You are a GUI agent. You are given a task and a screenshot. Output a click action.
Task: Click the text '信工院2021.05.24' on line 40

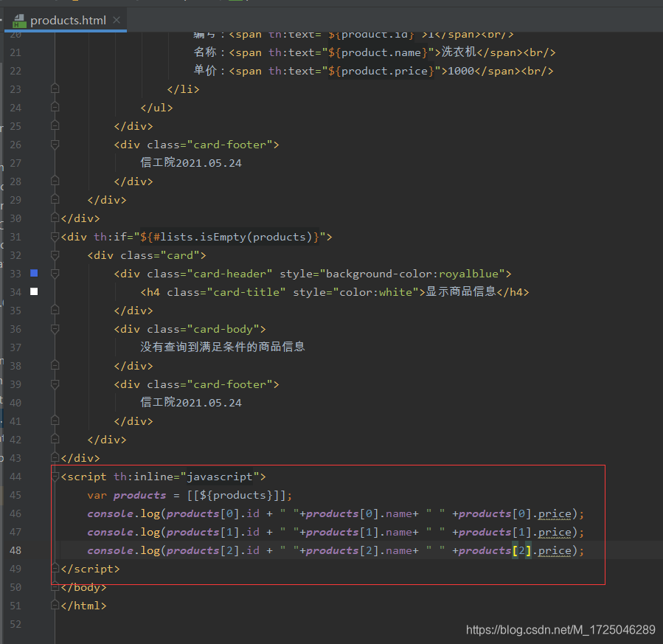191,402
